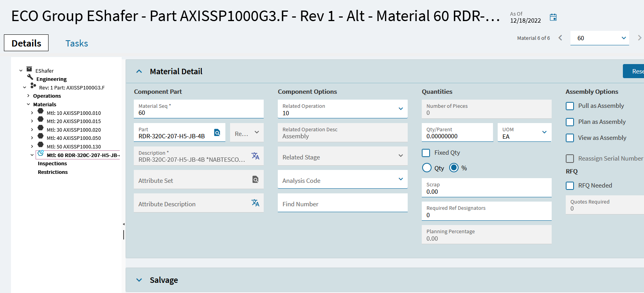Open the Related Operation dropdown

400,109
